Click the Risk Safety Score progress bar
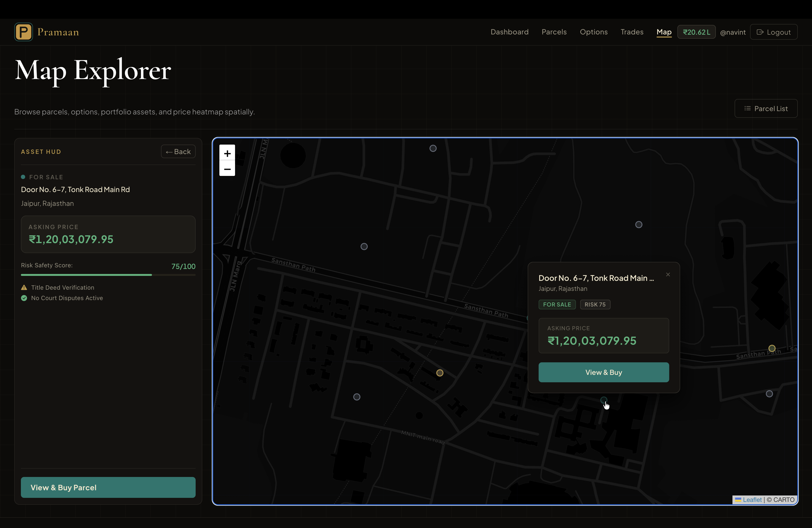Image resolution: width=812 pixels, height=528 pixels. click(108, 275)
